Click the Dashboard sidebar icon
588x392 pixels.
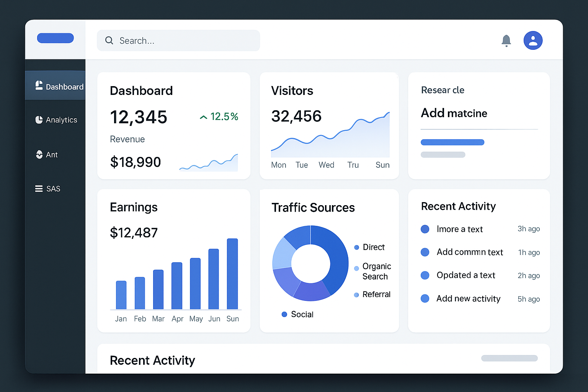pos(39,86)
